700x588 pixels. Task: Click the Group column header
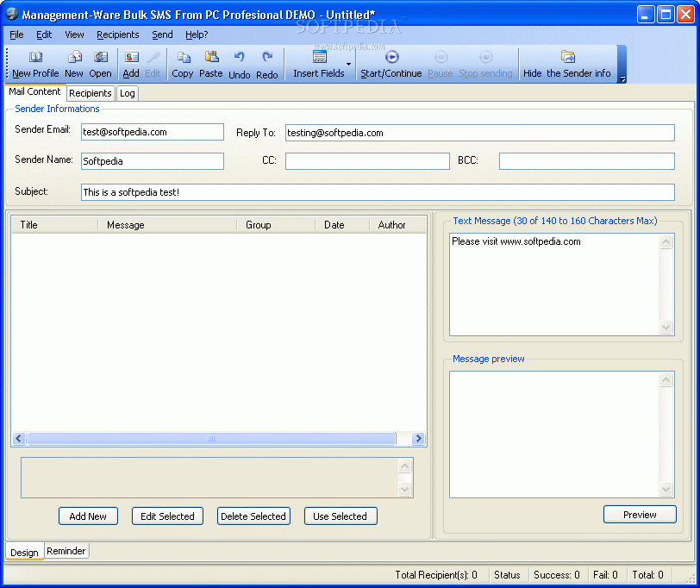tap(276, 224)
